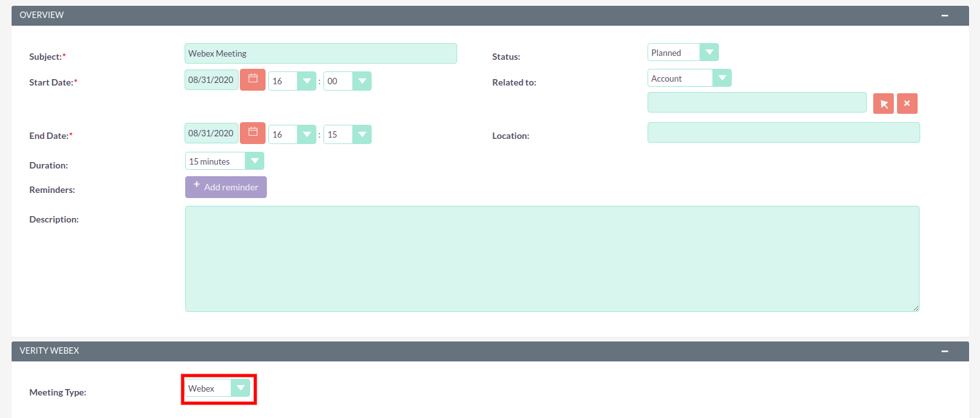Click the VERITY WEBEX panel header title

click(50, 350)
